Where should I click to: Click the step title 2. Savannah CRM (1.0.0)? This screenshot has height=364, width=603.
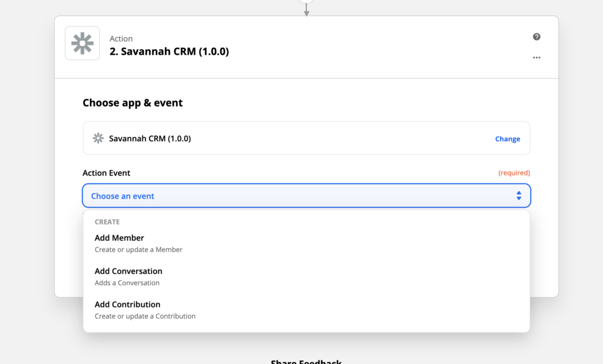pos(169,52)
